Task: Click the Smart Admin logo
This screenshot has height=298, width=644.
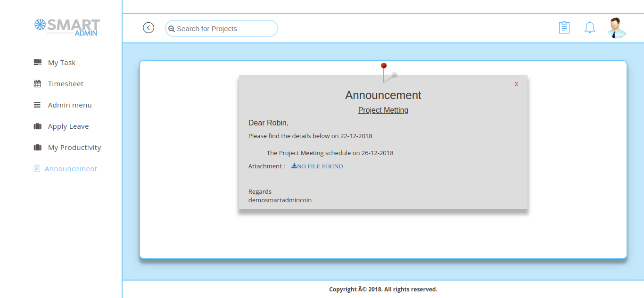Action: coord(67,27)
